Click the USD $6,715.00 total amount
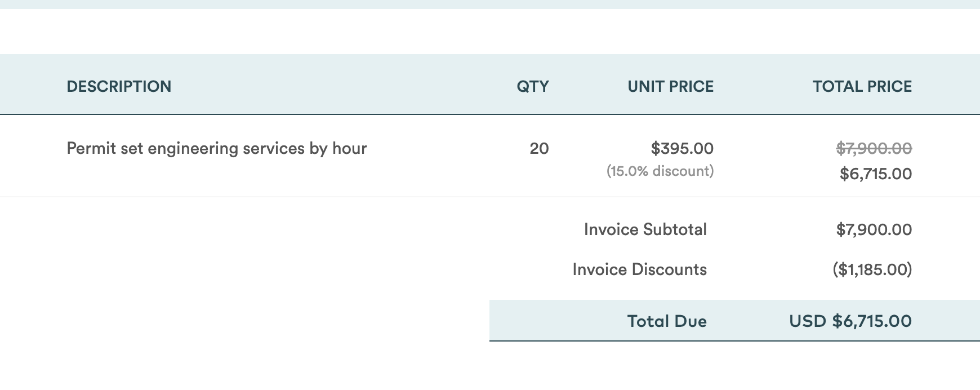980x390 pixels. click(850, 321)
